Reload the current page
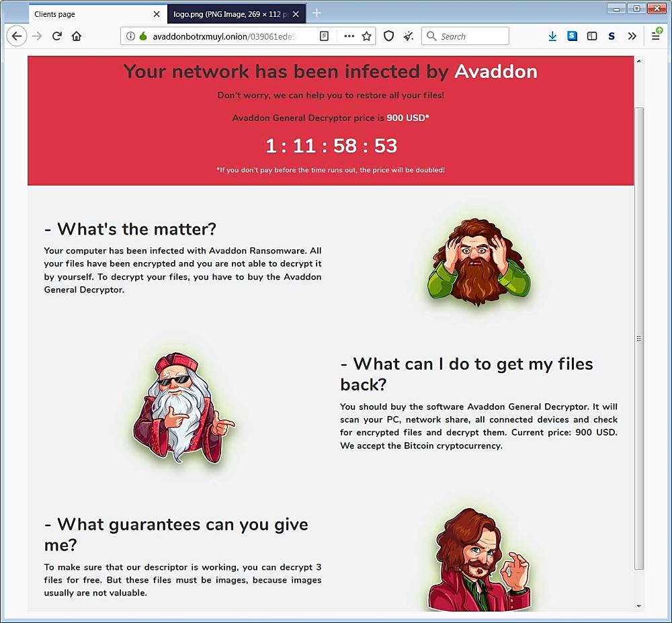This screenshot has width=672, height=623. pyautogui.click(x=56, y=36)
